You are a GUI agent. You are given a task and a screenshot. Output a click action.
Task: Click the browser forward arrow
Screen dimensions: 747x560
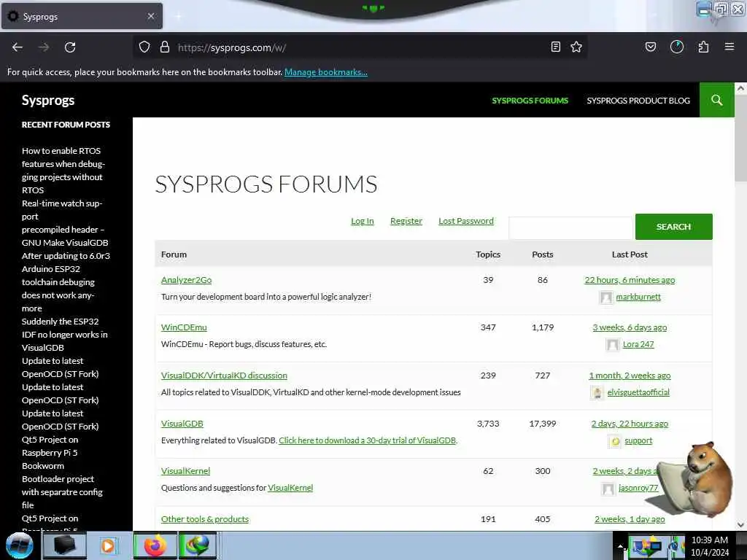point(44,47)
